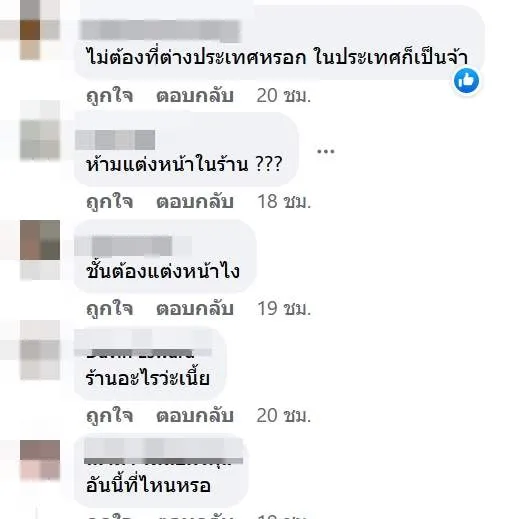Like the comment ชั้นต้องแต่งหน้าไง
The image size is (506, 519).
tap(110, 308)
